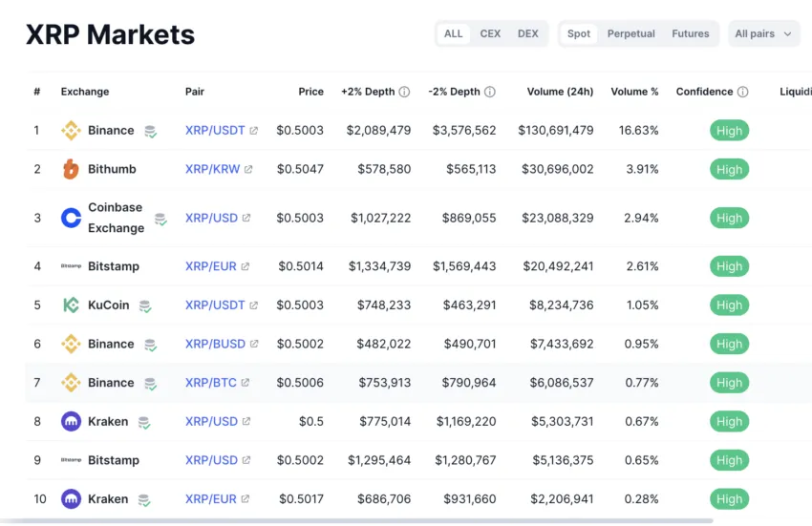812x526 pixels.
Task: Switch to the Perpetual markets tab
Action: click(630, 33)
